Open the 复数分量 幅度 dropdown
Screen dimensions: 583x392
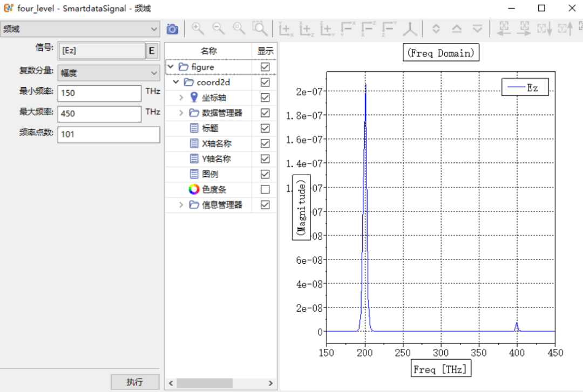109,73
